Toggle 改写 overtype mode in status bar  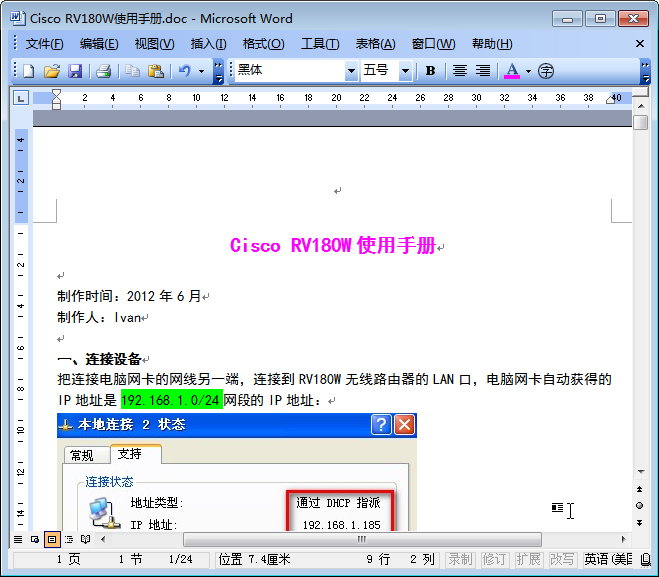[562, 559]
